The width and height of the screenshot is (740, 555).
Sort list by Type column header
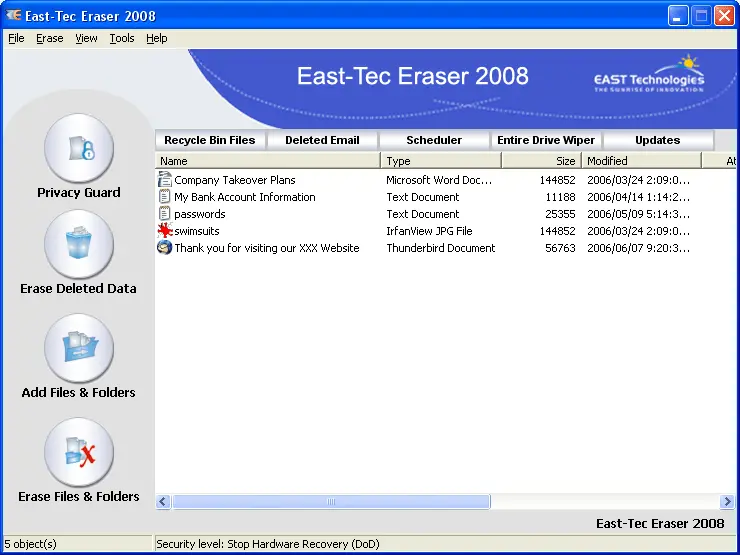pyautogui.click(x=441, y=161)
